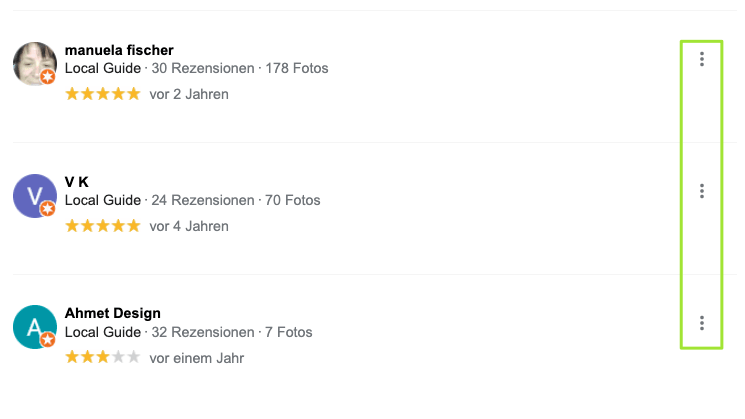Screen dimensions: 745x419
Task: Click Local Guide badge on manuela fischer's photo
Action: [x=48, y=77]
